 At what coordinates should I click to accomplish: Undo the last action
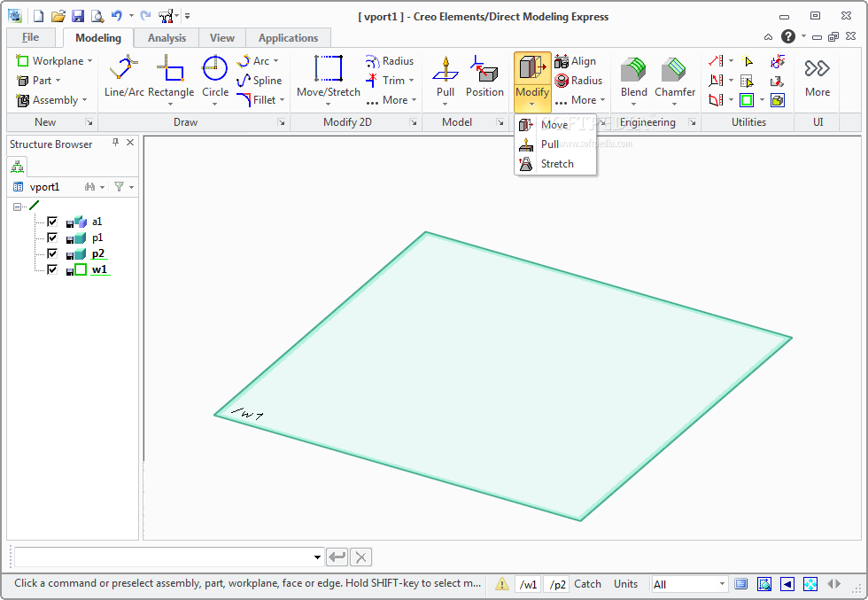point(116,16)
